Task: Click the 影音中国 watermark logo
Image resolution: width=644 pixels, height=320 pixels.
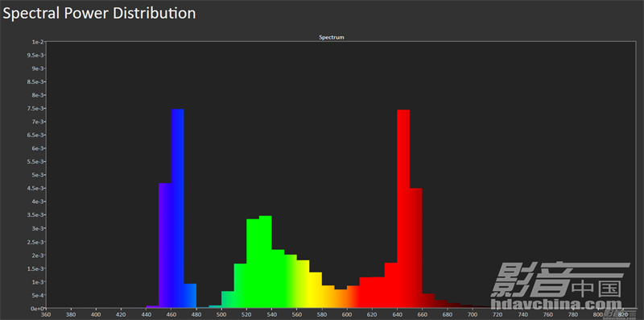Action: click(560, 281)
